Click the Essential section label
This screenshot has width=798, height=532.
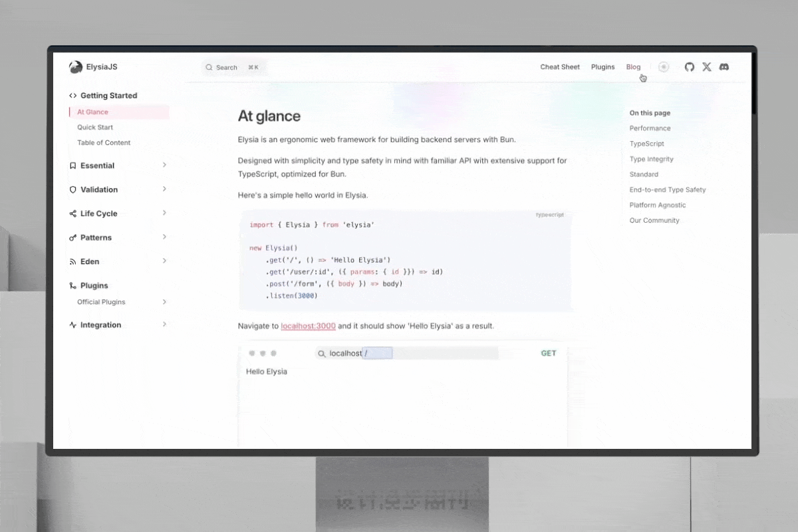point(97,166)
